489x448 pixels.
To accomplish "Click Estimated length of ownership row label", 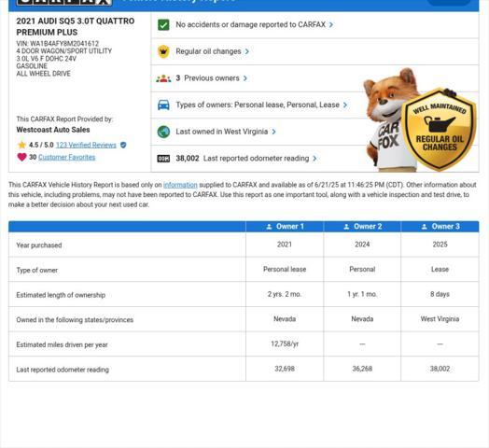I will coord(61,295).
